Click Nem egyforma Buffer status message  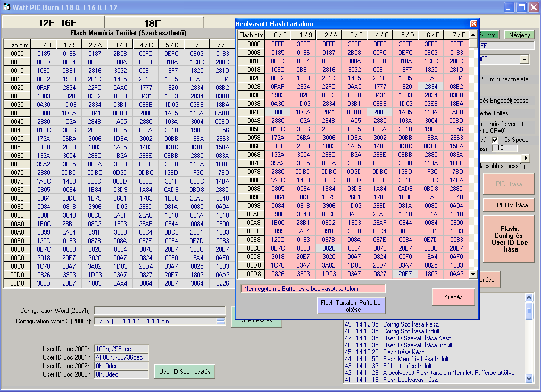(313, 289)
